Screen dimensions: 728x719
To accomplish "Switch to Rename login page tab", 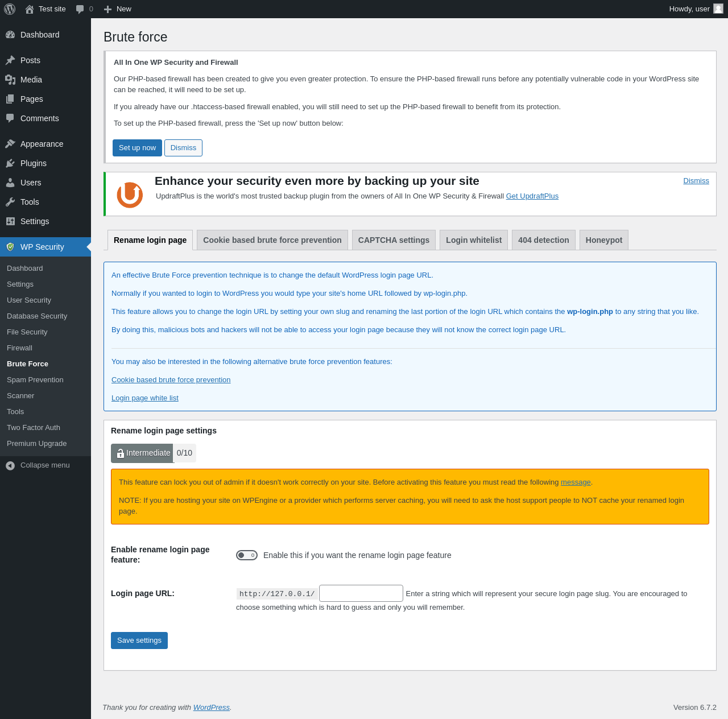I will pyautogui.click(x=150, y=240).
